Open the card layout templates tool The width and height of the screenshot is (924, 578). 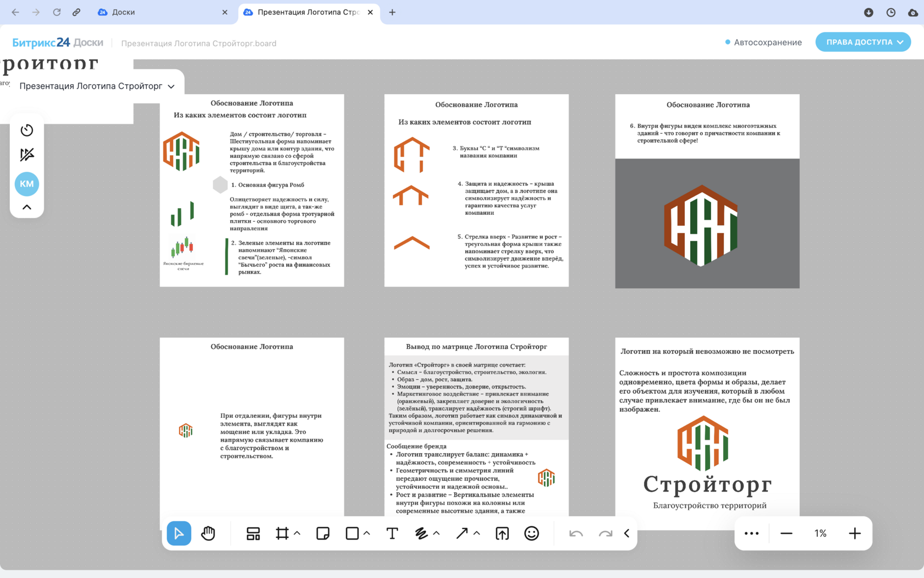pyautogui.click(x=253, y=533)
